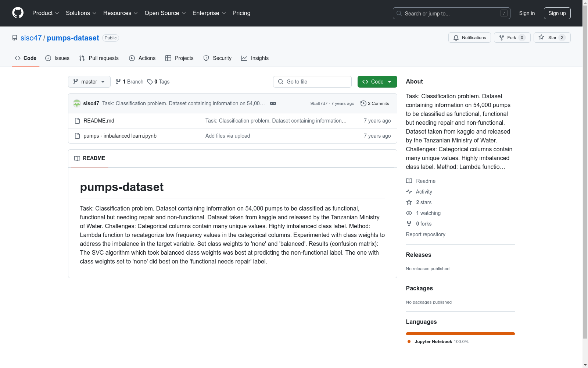
Task: Click the GitHub Octocat logo
Action: [x=18, y=13]
